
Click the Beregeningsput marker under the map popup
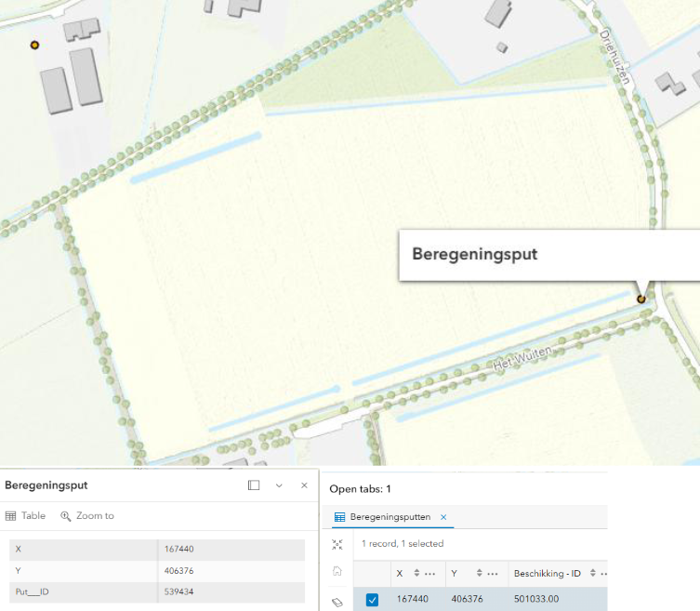pyautogui.click(x=641, y=299)
